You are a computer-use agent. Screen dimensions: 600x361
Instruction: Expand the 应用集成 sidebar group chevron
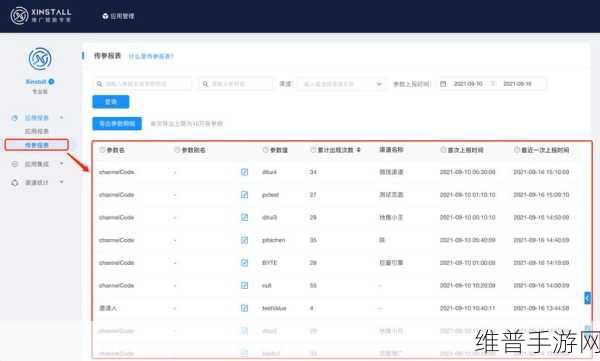[x=62, y=164]
